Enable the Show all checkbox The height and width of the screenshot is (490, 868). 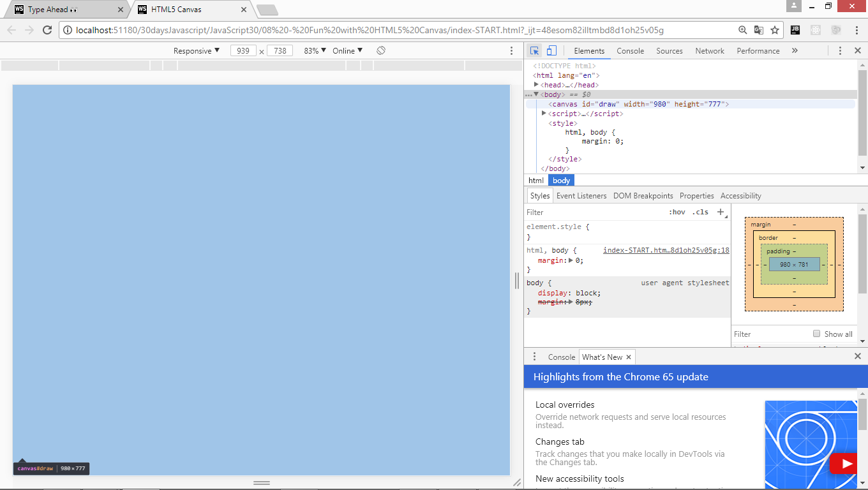click(816, 334)
